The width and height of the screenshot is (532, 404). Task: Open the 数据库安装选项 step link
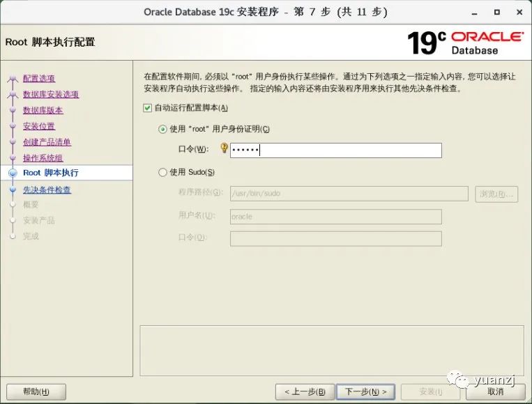51,94
